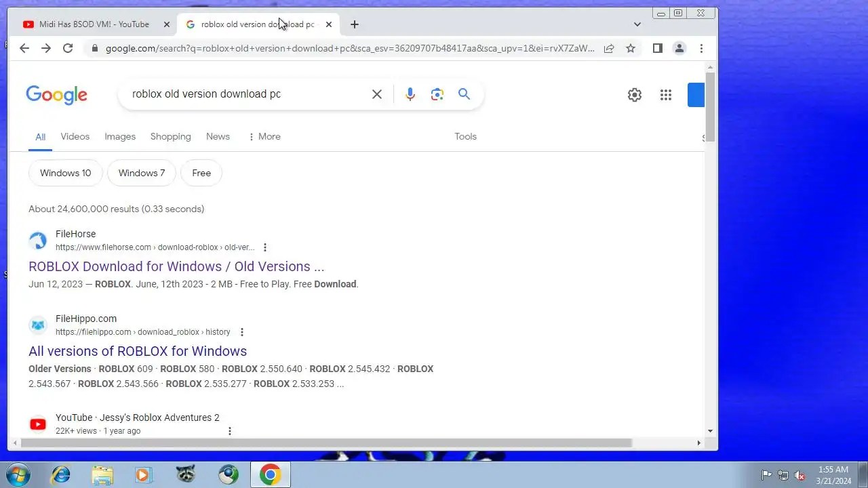Click the FileHorse site favicon
The image size is (868, 488).
click(x=38, y=241)
